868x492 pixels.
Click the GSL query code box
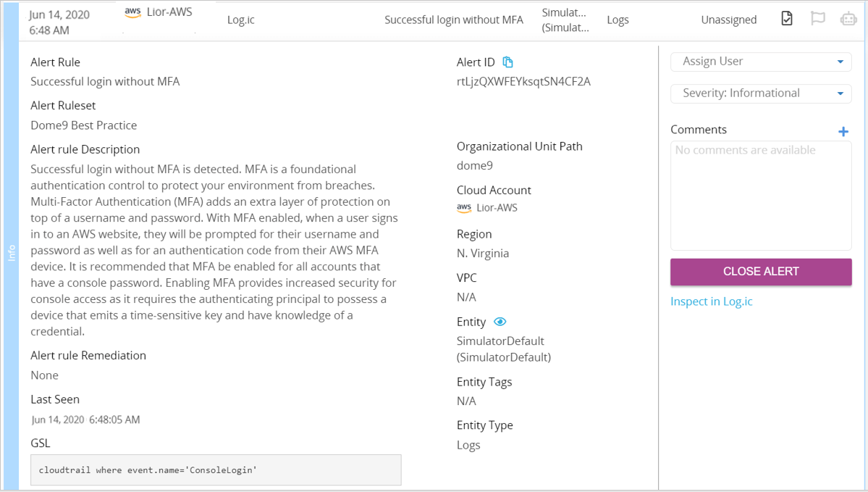(x=216, y=470)
